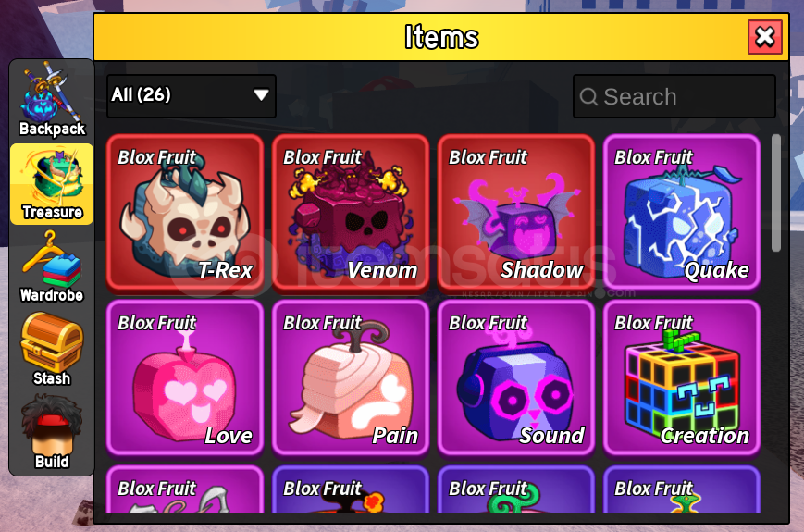Viewport: 804px width, 532px height.
Task: Select the Creation Blox Fruit
Action: (x=682, y=378)
